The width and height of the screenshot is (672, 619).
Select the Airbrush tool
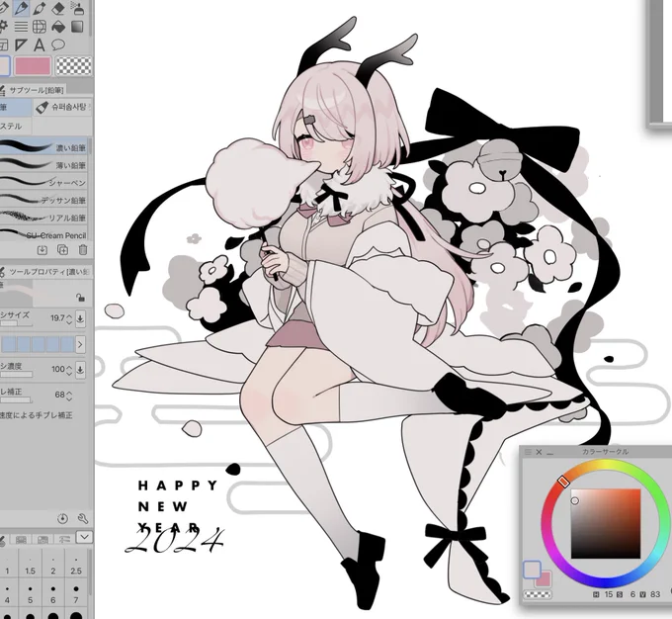pyautogui.click(x=77, y=8)
